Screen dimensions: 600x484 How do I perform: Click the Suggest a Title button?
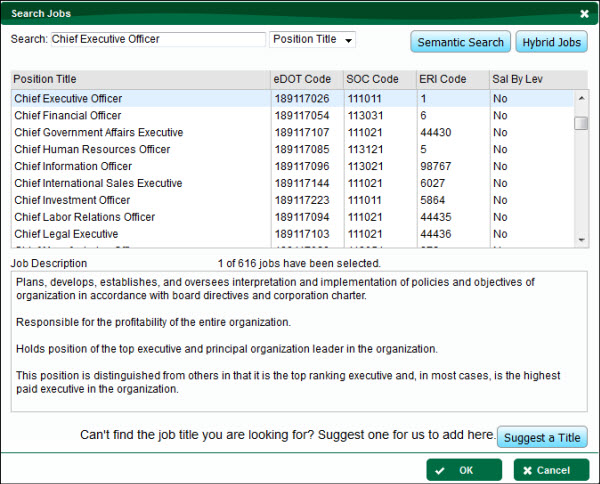click(x=542, y=438)
